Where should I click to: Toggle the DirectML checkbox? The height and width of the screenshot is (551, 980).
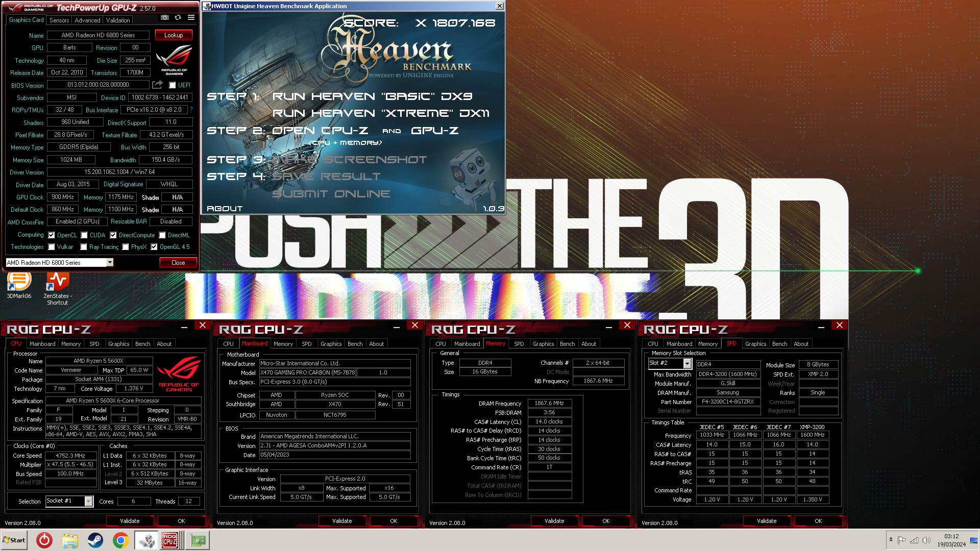[x=162, y=235]
